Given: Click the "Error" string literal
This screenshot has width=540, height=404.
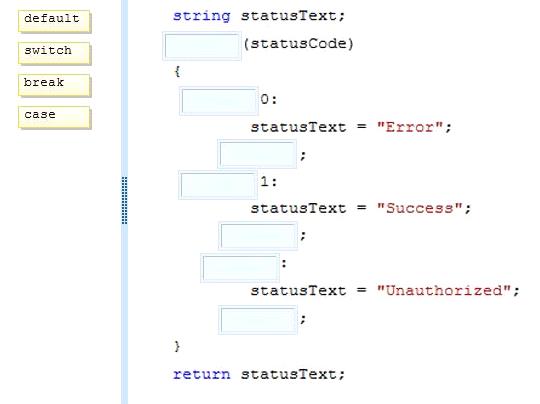Looking at the screenshot, I should point(410,127).
